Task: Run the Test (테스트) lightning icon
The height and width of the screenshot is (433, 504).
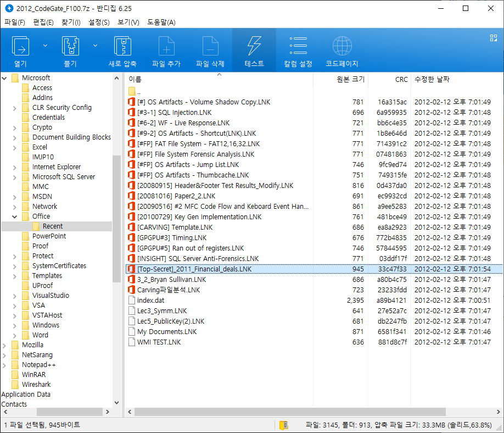Action: click(x=254, y=46)
